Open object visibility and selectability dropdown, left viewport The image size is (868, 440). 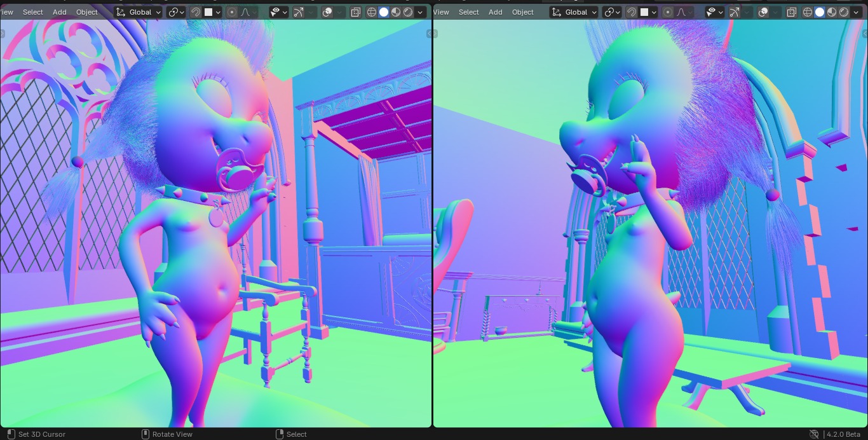point(279,12)
